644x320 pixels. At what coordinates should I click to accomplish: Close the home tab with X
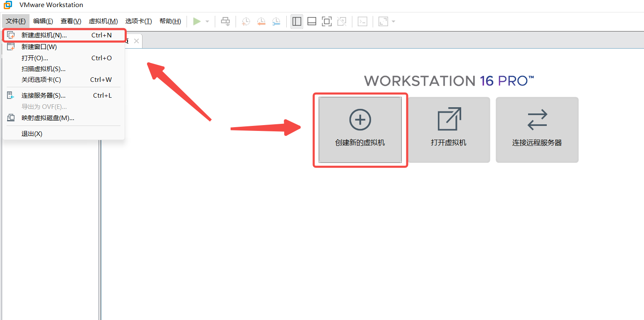pos(136,41)
